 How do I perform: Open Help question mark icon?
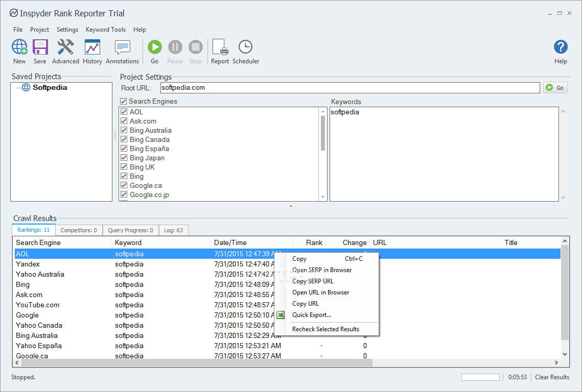[561, 47]
